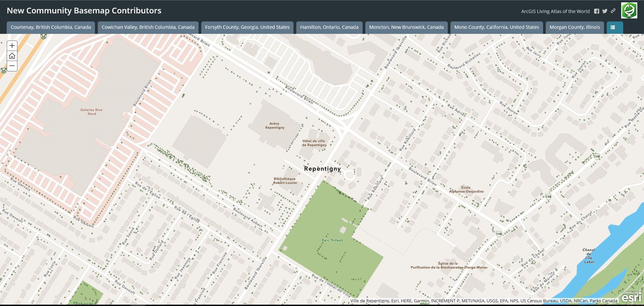Zoom out of the map
This screenshot has width=644, height=306.
pyautogui.click(x=12, y=66)
